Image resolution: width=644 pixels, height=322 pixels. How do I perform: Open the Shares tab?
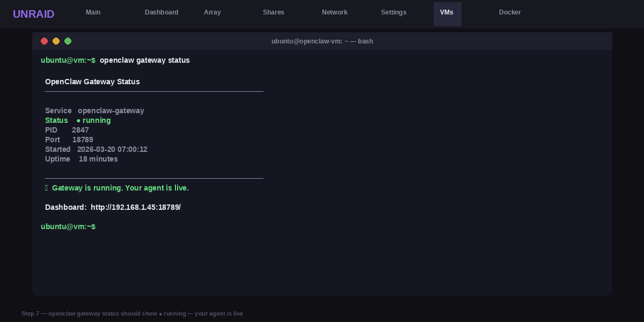pos(274,12)
